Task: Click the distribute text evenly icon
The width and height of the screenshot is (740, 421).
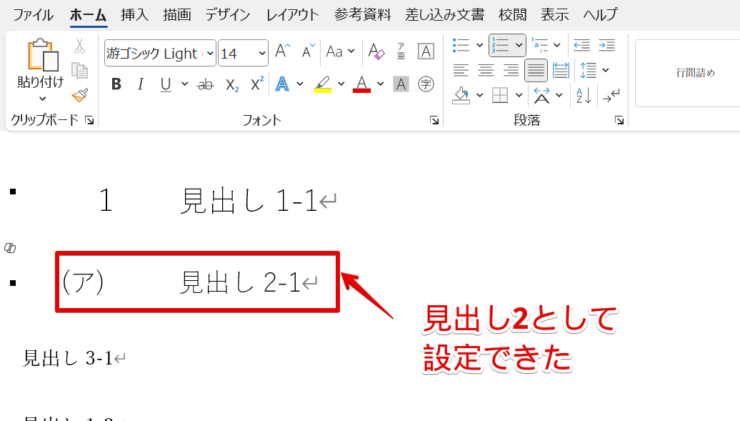Action: pos(561,70)
